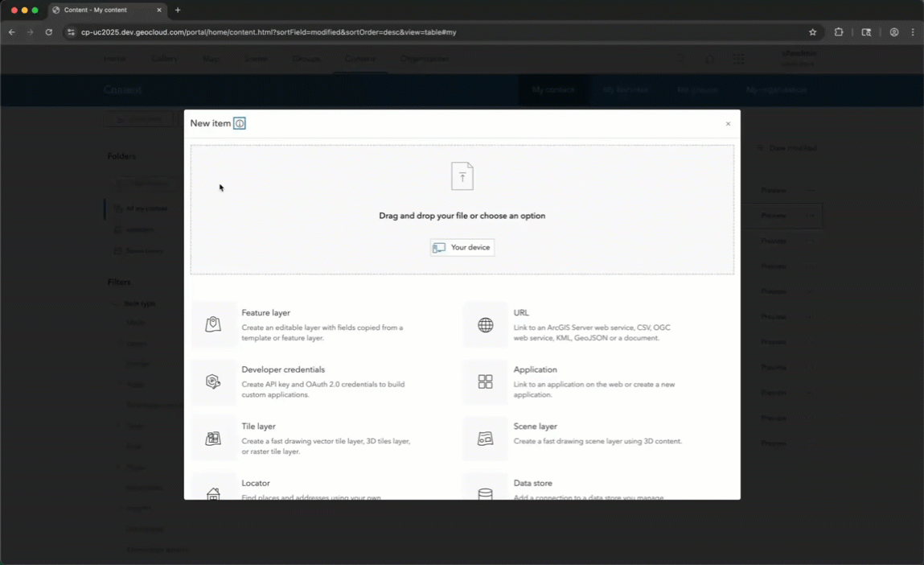Click the Scene layer icon
Screen dimensions: 924x565
[x=486, y=438]
